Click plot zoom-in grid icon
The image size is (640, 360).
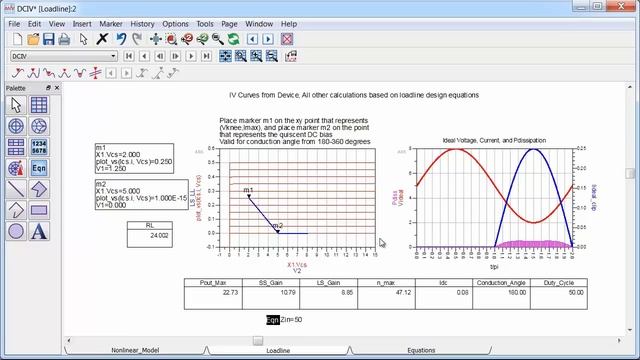256,56
